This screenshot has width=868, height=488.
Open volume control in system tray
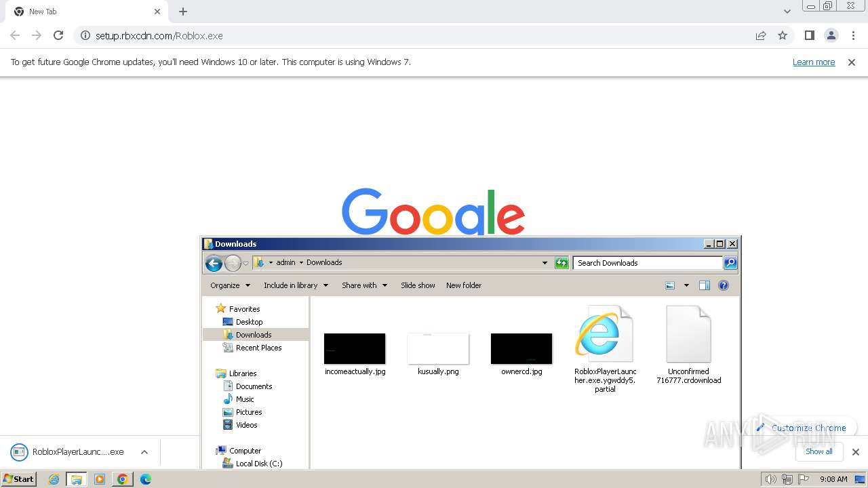pos(770,479)
